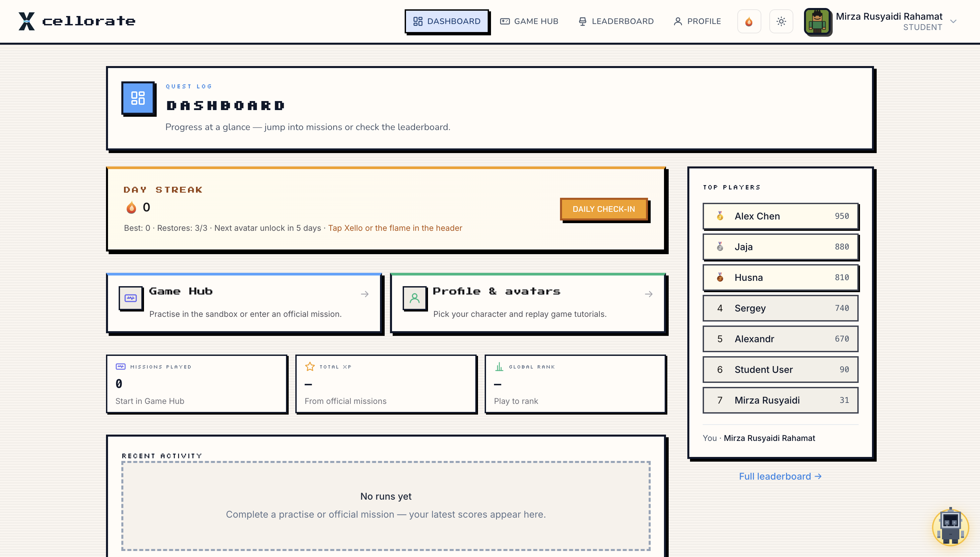Go to the Leaderboard tab
Image resolution: width=980 pixels, height=557 pixels.
point(616,21)
